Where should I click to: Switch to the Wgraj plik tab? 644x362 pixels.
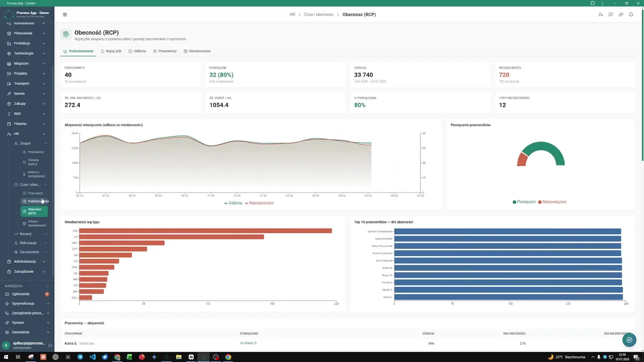click(x=111, y=51)
